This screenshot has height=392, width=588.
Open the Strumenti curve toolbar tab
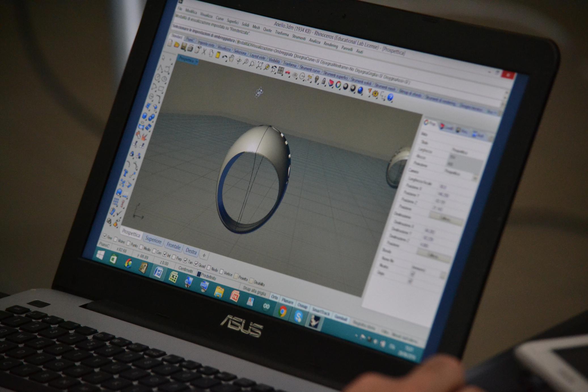click(310, 69)
